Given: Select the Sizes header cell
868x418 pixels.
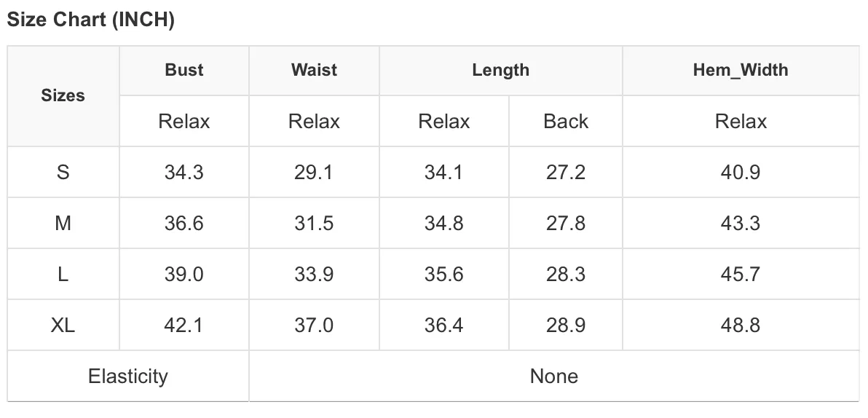Looking at the screenshot, I should pos(63,96).
